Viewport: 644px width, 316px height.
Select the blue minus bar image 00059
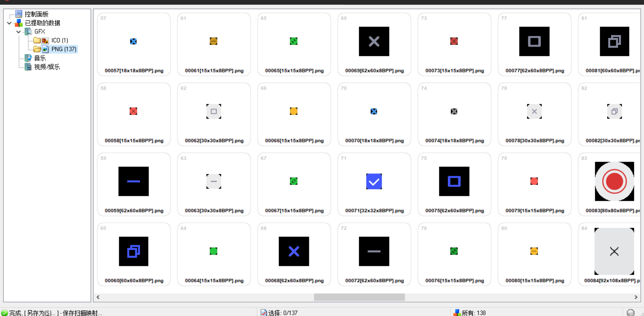(x=133, y=181)
